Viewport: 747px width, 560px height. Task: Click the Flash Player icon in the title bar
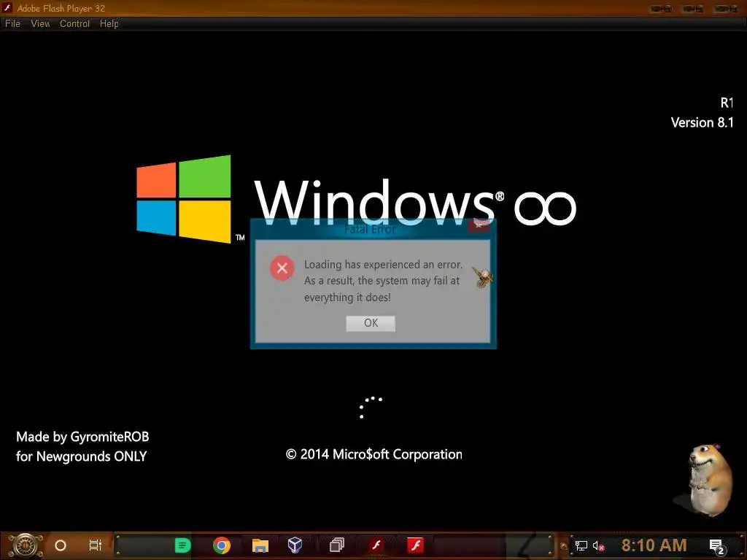[x=7, y=8]
